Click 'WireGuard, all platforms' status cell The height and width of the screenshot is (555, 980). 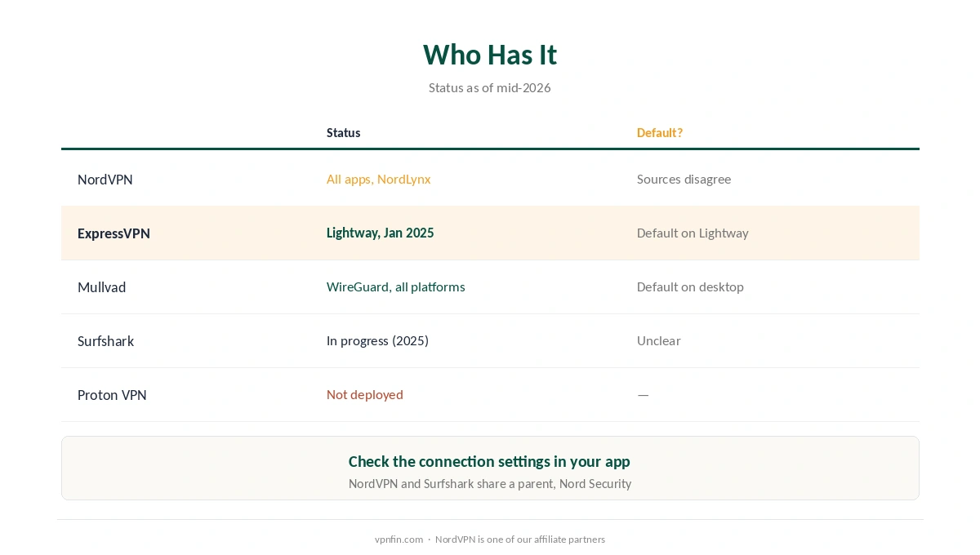pyautogui.click(x=395, y=286)
